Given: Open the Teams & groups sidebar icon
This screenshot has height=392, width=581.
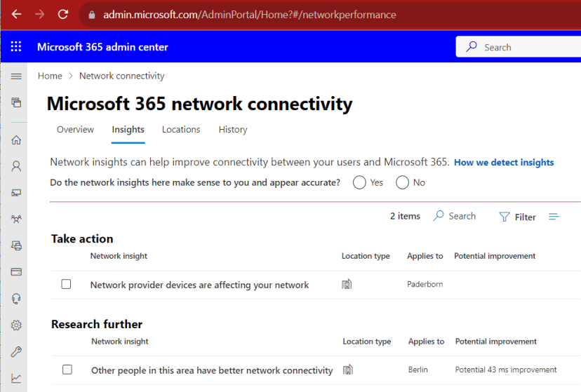Looking at the screenshot, I should (16, 219).
